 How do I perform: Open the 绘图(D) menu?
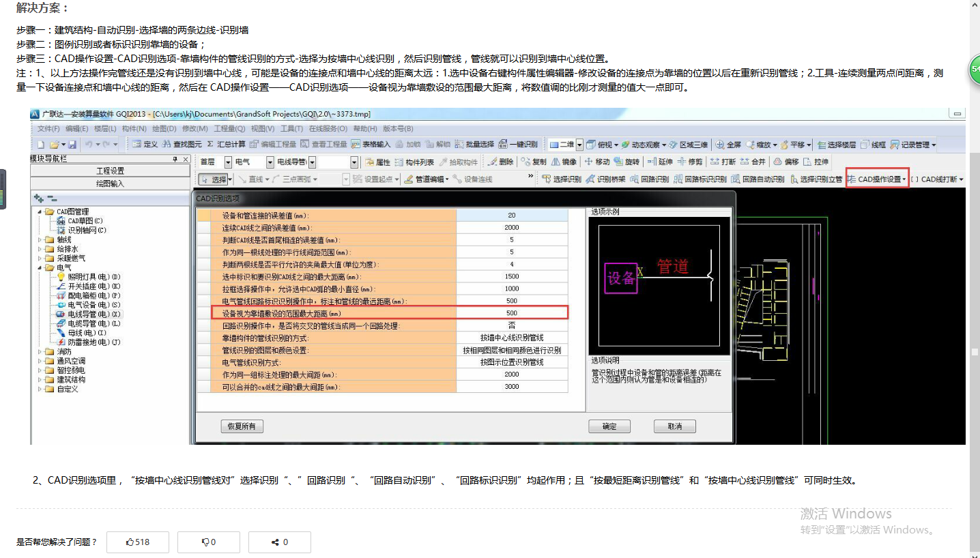164,128
